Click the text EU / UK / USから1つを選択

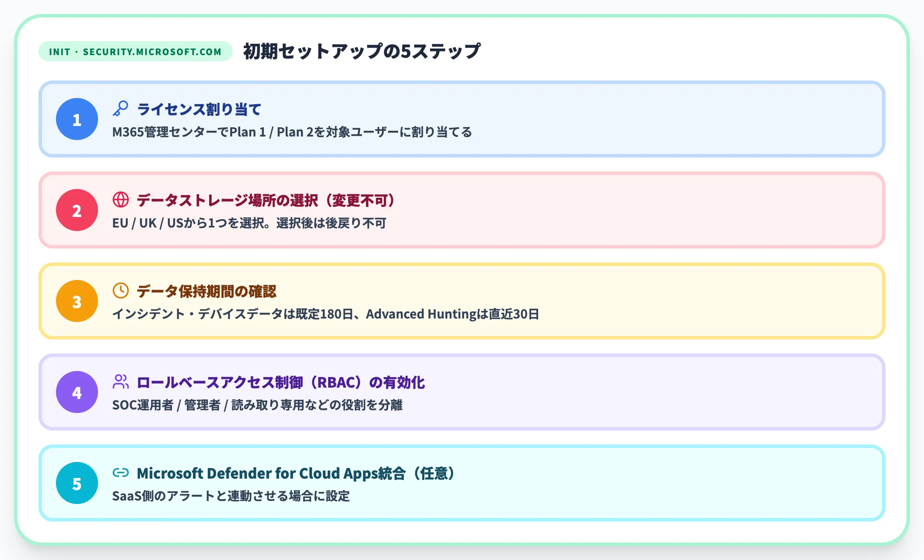click(189, 223)
